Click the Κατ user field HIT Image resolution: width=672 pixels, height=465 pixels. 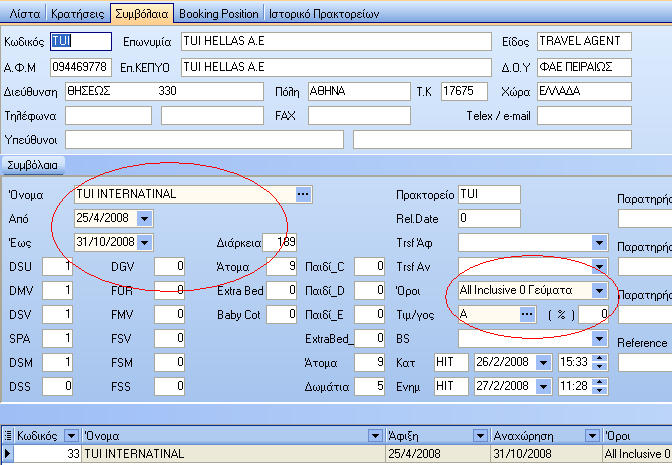pyautogui.click(x=451, y=363)
